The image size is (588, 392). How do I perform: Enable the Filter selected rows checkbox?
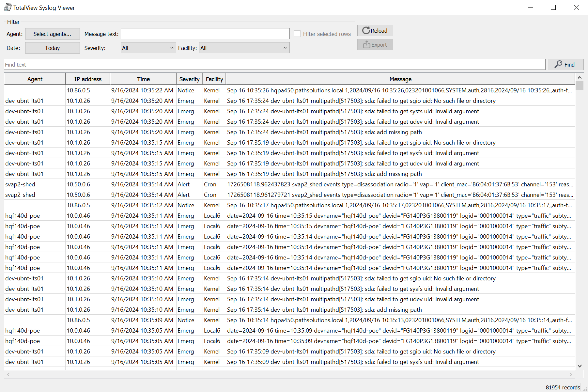(297, 34)
